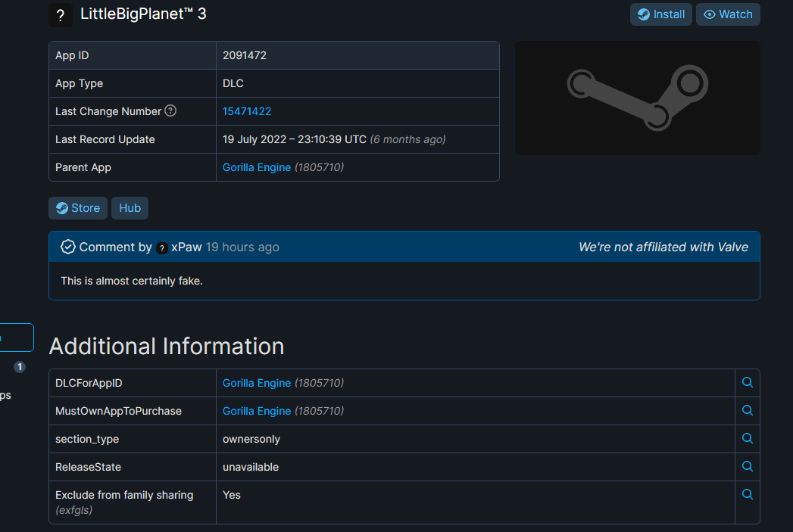Viewport: 793px width, 532px height.
Task: Click the Install button
Action: [660, 14]
